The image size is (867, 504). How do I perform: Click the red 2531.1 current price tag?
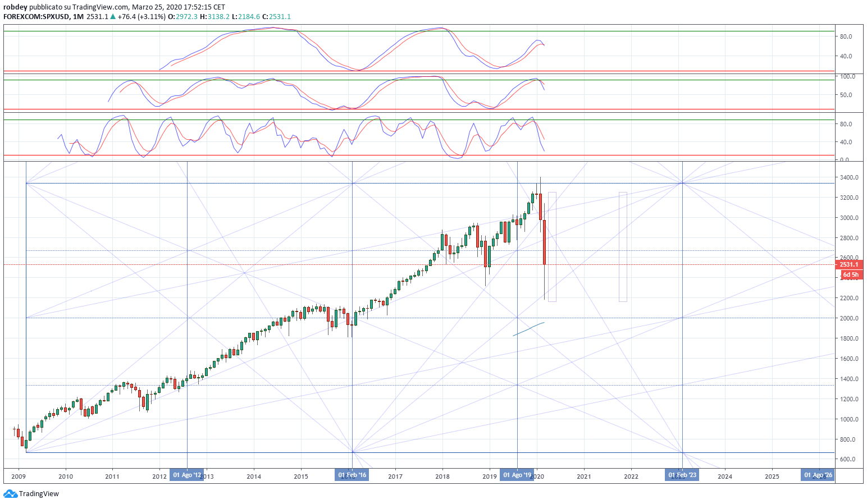coord(848,264)
